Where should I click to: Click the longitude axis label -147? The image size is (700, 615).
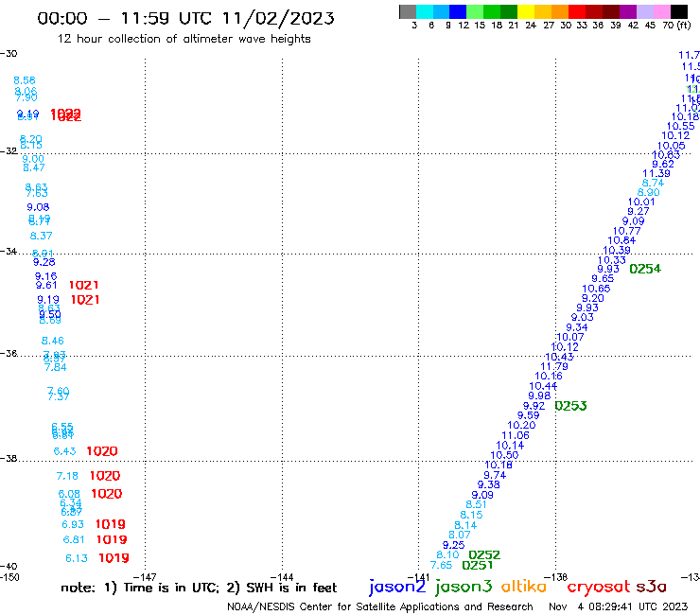[145, 577]
